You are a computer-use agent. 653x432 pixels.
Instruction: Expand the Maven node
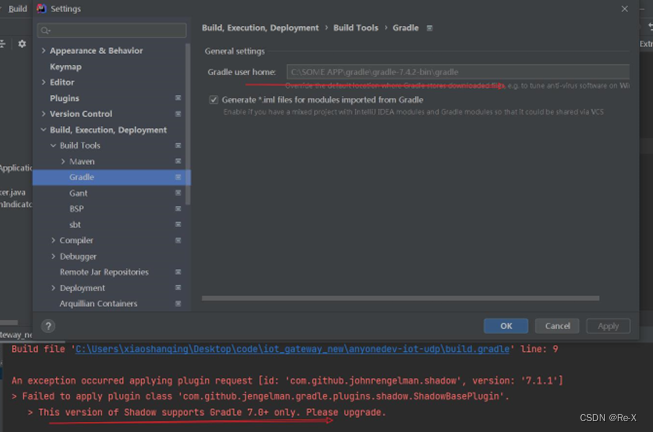point(63,161)
